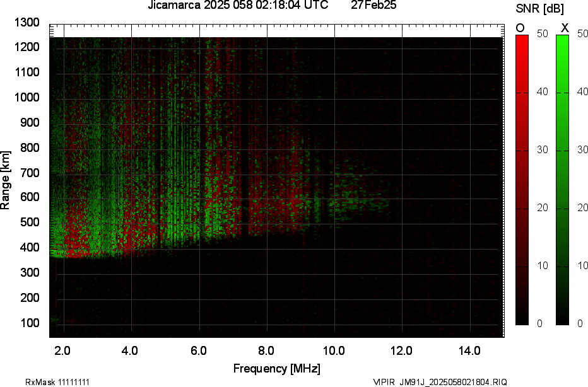The image size is (588, 387).
Task: Click the 40 label on the O colorbar
Action: (x=543, y=92)
